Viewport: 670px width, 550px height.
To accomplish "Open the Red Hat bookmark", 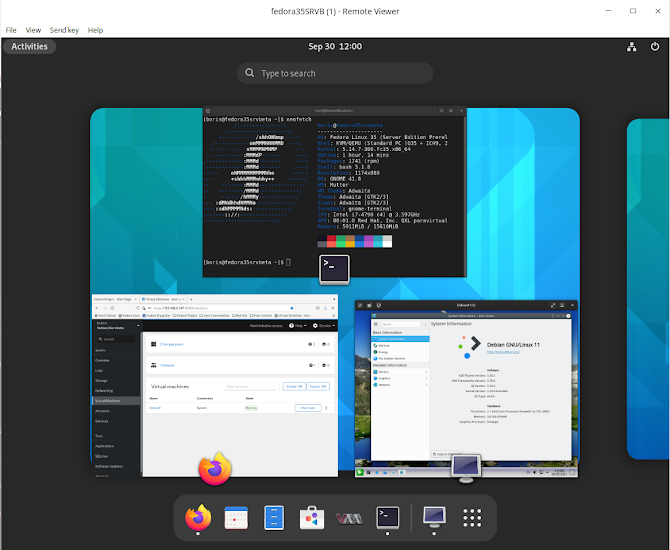I will coord(240,315).
